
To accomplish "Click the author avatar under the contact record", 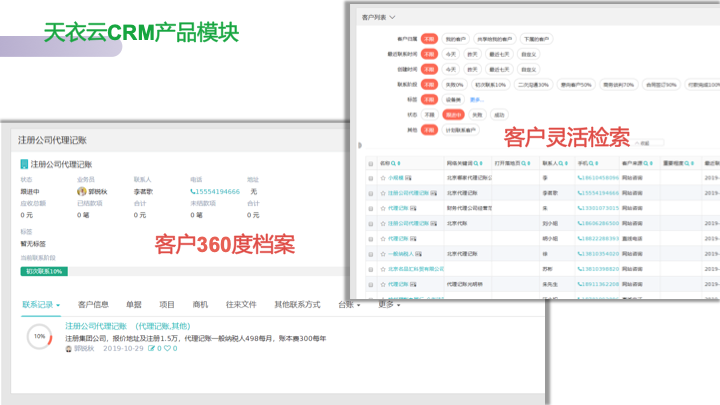I will click(69, 349).
